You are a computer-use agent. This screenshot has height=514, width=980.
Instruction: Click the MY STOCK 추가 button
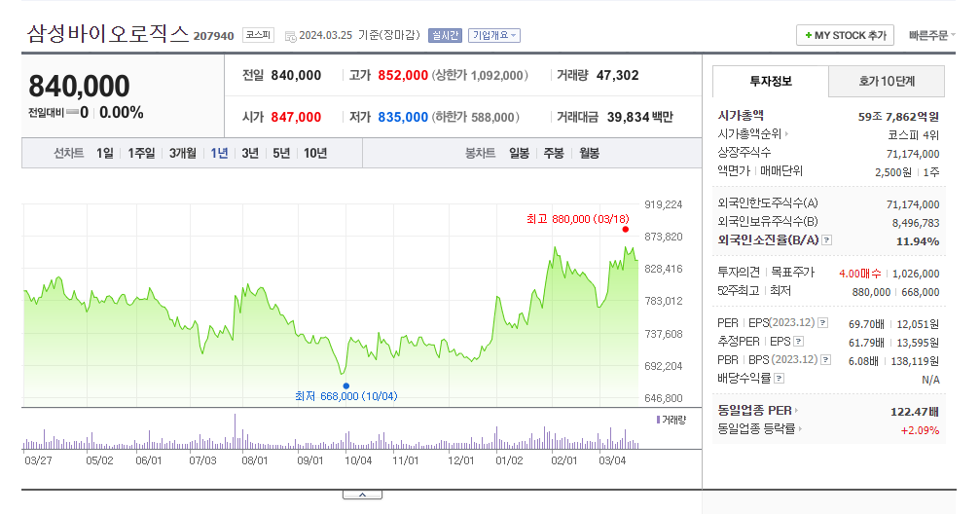(845, 36)
